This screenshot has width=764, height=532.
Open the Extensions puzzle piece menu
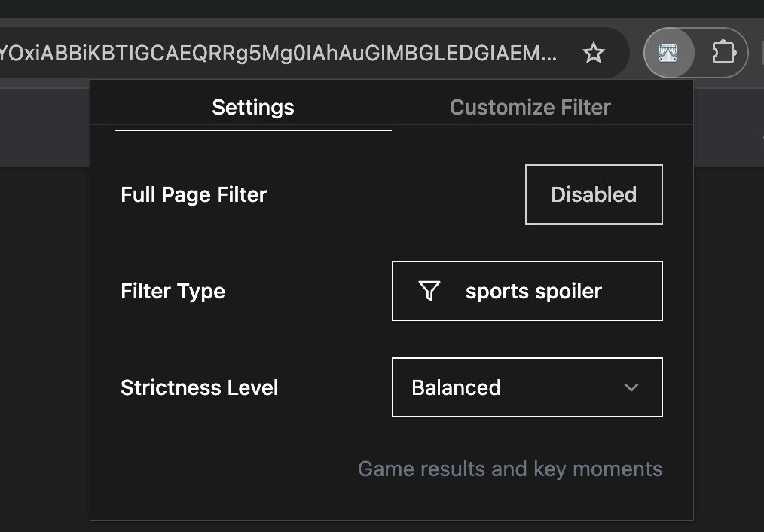723,53
